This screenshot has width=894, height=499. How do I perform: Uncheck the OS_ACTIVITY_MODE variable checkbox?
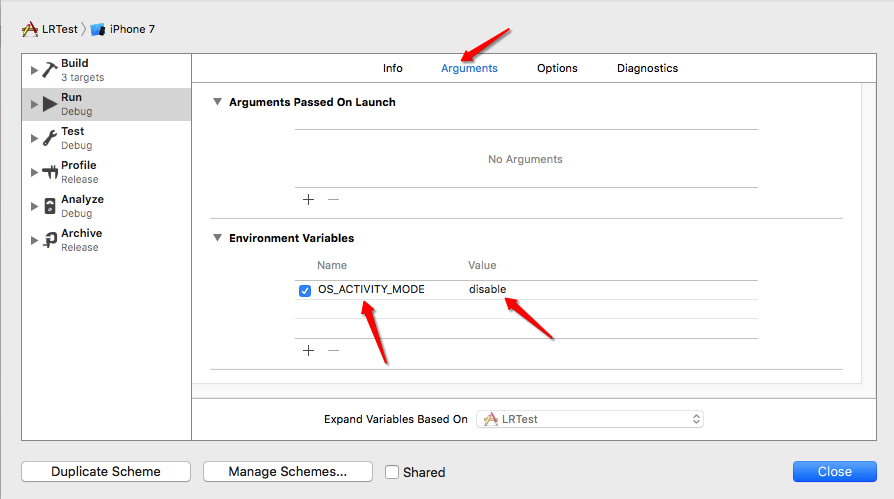tap(305, 291)
